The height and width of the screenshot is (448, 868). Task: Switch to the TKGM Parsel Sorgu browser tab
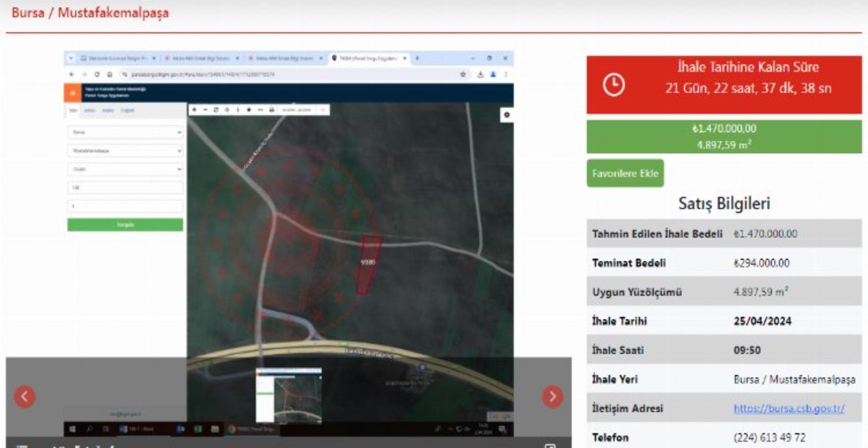coord(368,58)
